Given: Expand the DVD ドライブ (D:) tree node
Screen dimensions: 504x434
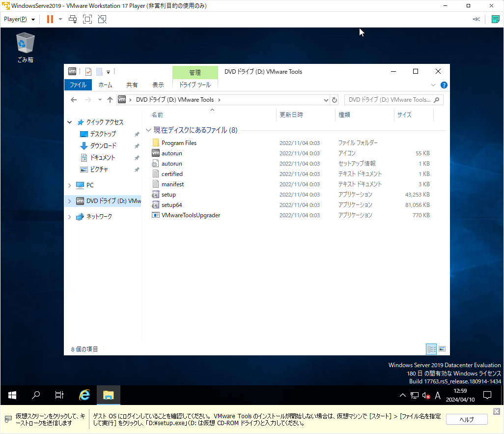Looking at the screenshot, I should pos(69,201).
